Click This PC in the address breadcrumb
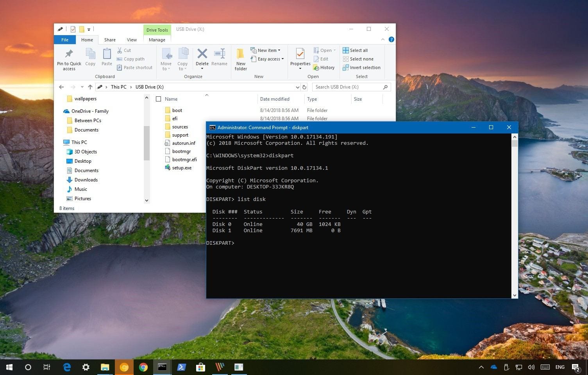The width and height of the screenshot is (588, 375). click(x=118, y=87)
